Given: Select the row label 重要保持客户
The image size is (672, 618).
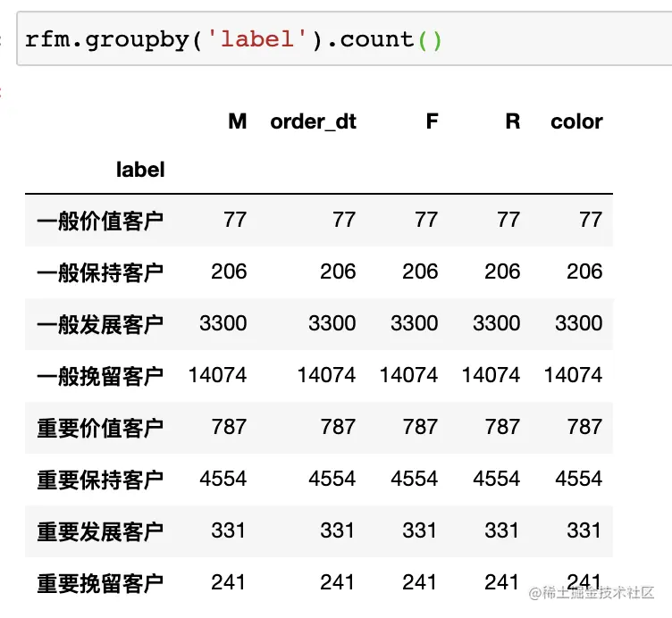Looking at the screenshot, I should tap(100, 480).
